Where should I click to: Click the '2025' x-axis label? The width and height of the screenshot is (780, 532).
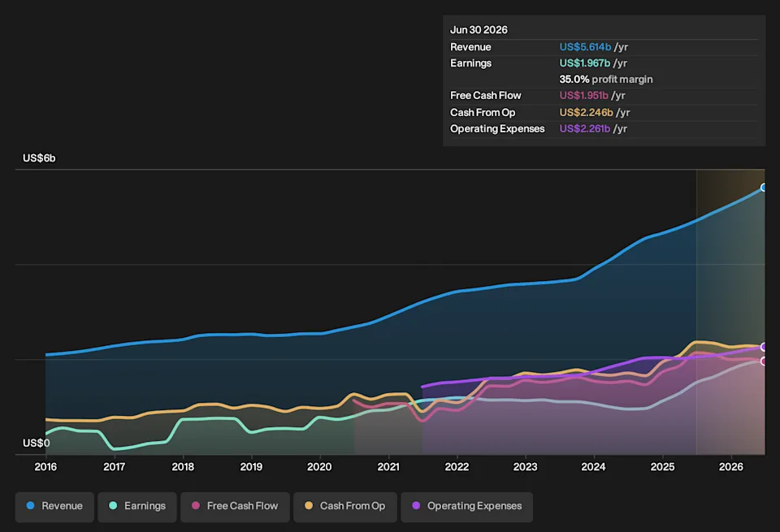pyautogui.click(x=663, y=467)
